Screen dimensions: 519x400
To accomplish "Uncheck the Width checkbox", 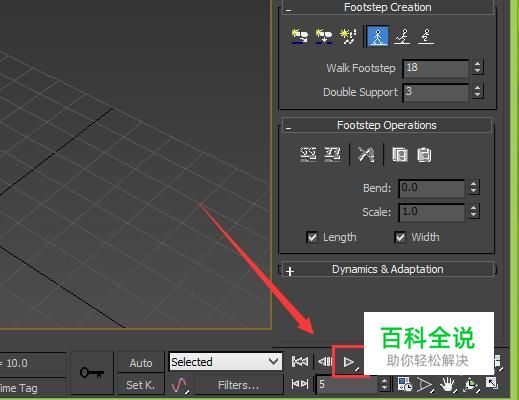I will pyautogui.click(x=400, y=237).
